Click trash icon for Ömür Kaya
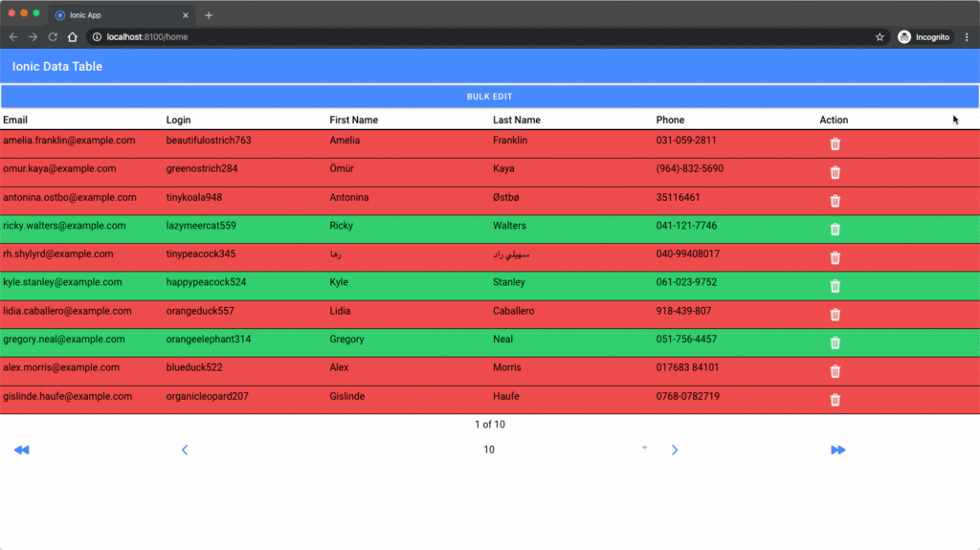Screen dimensions: 980x550 pos(835,173)
